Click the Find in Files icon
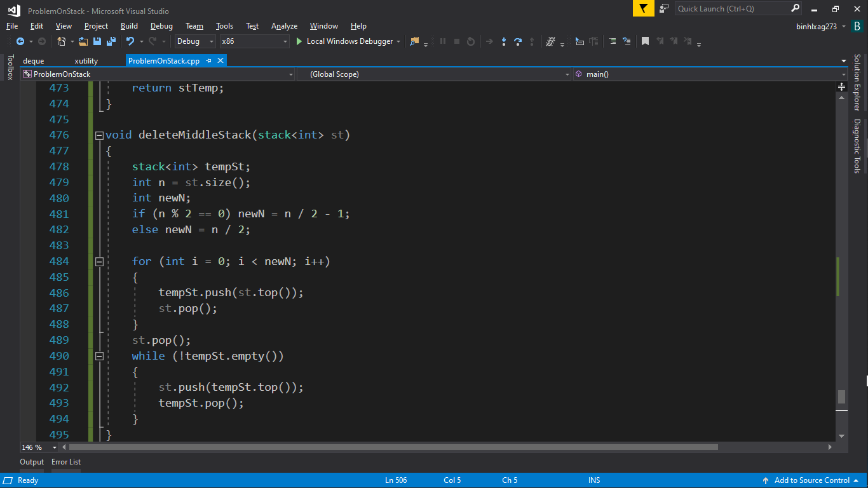Viewport: 868px width, 488px height. click(x=414, y=41)
